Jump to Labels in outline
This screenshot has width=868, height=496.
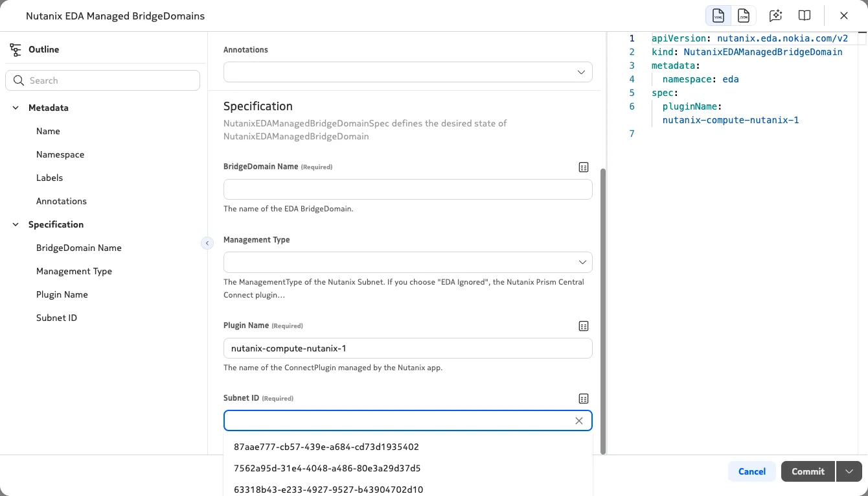(49, 178)
